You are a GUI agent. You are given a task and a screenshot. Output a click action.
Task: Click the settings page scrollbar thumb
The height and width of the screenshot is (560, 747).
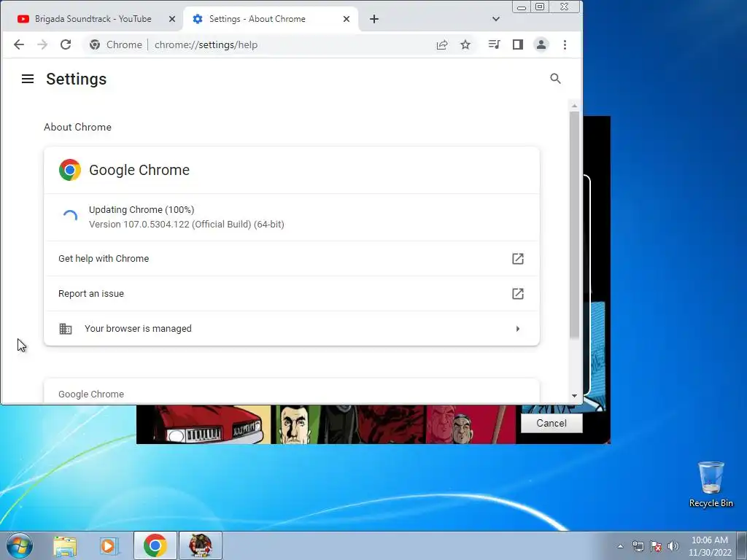coord(574,225)
